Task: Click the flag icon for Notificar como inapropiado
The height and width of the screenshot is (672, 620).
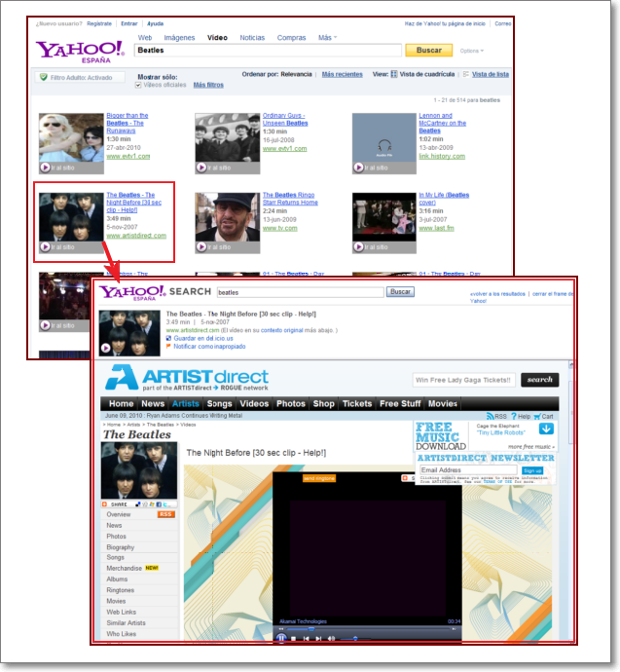Action: [x=169, y=347]
